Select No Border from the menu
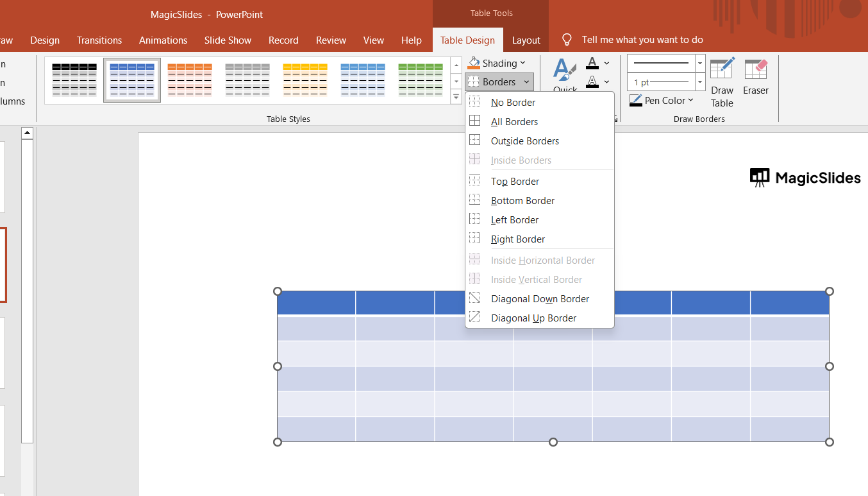 click(513, 103)
